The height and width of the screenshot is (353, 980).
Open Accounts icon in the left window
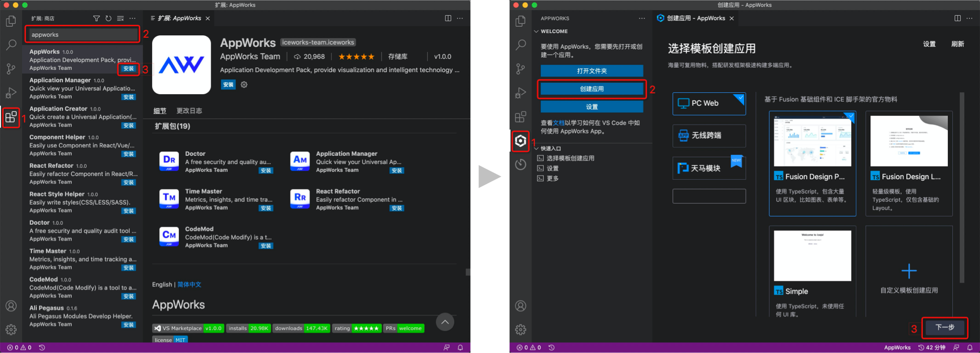11,306
